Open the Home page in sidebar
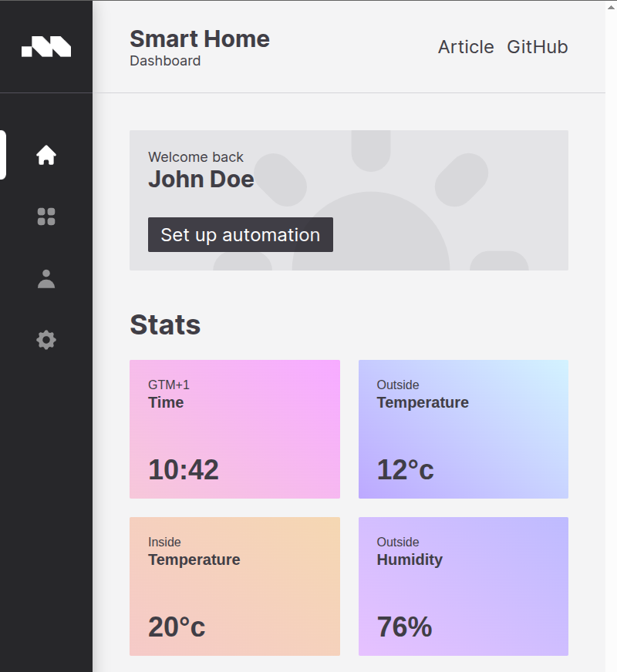 [46, 155]
